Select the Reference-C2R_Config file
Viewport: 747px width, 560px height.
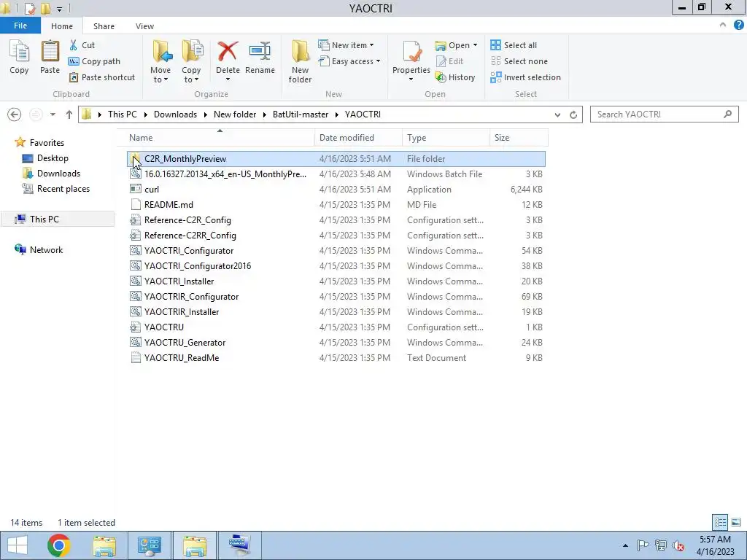(336, 220)
